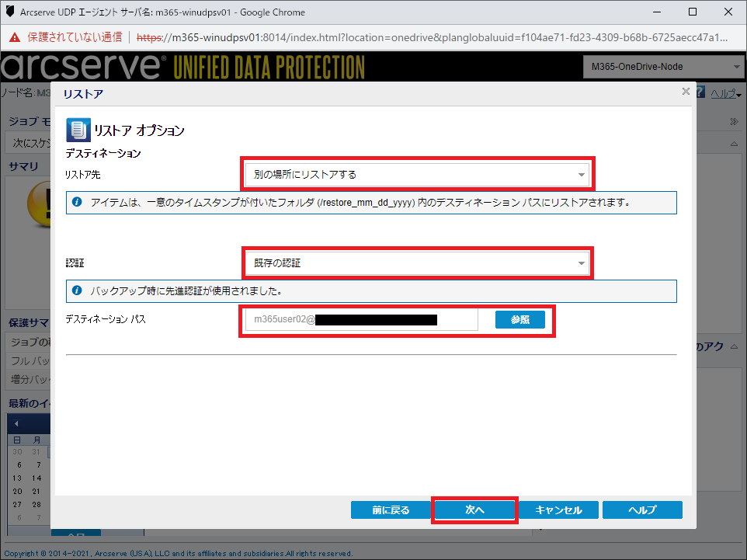Click the 参照 browse button
747x560 pixels.
[519, 319]
